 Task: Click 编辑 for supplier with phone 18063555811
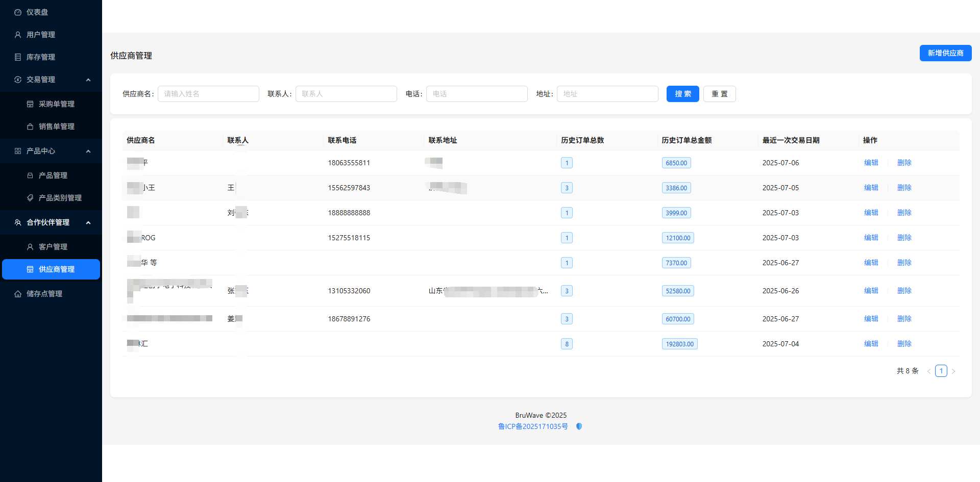click(871, 163)
